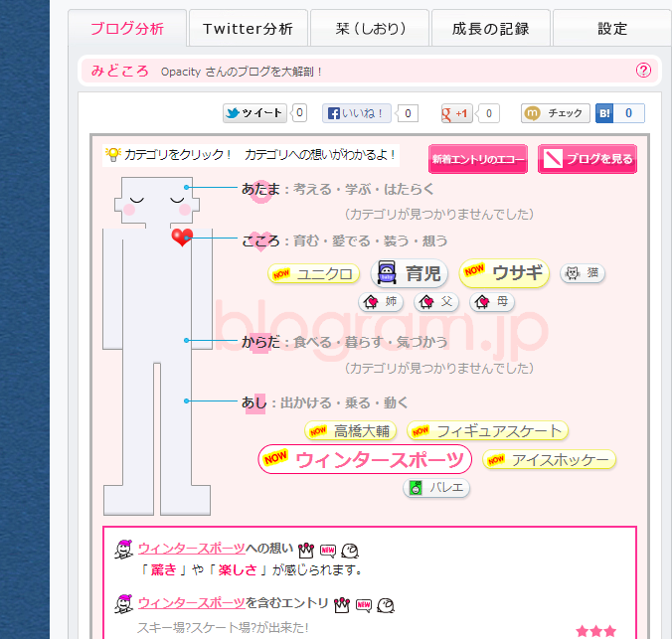Screen dimensions: 672x639
Task: Click the 新着エントリのエコー button
Action: click(x=478, y=159)
